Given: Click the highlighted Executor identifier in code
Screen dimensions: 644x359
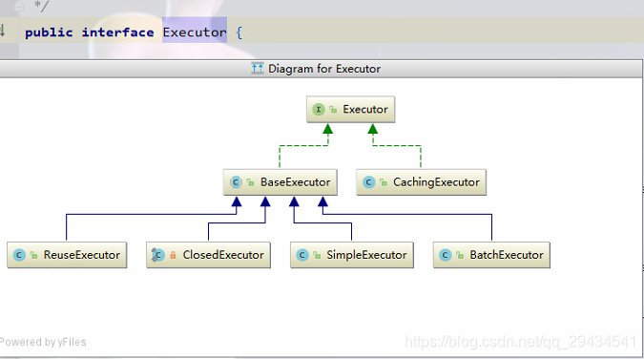Looking at the screenshot, I should [x=195, y=32].
